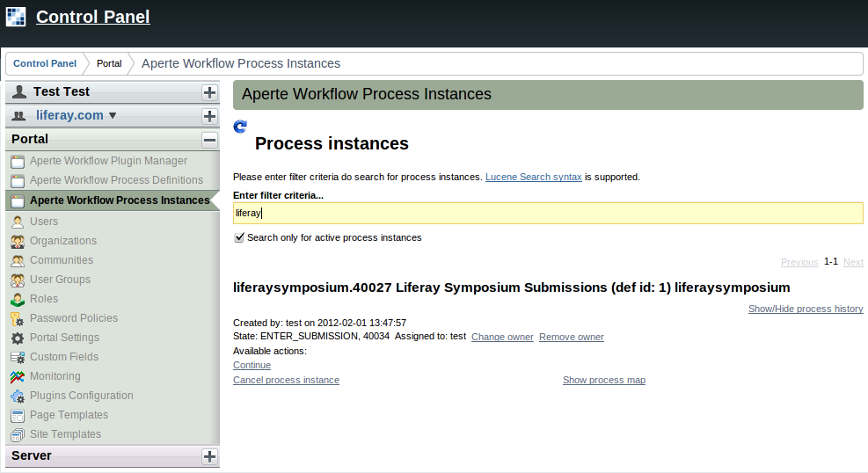Click the Remove owner link
Screen dimensions: 868x473
[572, 337]
